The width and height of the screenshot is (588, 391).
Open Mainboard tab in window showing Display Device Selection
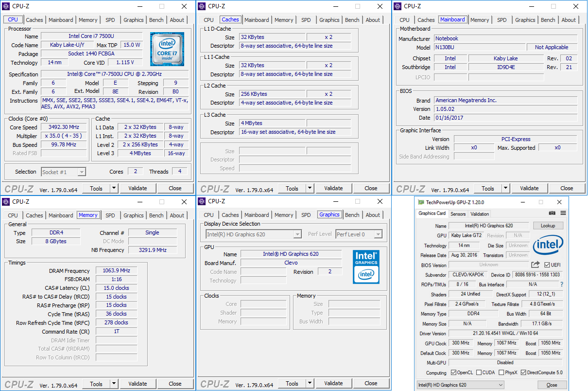pyautogui.click(x=257, y=215)
